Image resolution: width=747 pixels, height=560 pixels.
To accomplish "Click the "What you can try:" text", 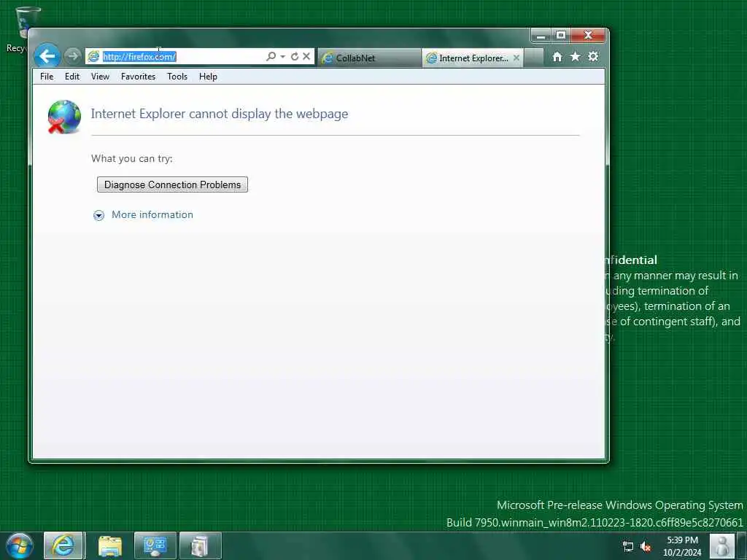I will click(x=131, y=158).
